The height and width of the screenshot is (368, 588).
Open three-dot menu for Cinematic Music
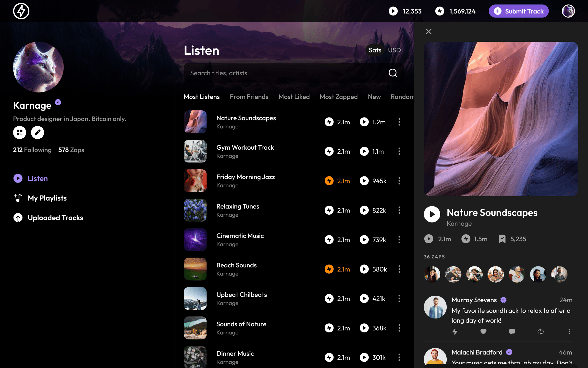coord(399,240)
